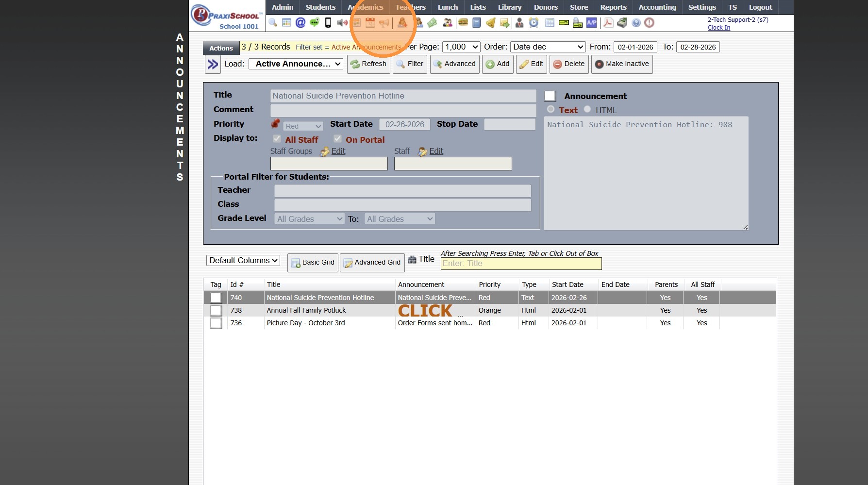The width and height of the screenshot is (868, 485).
Task: Toggle the All Staff checkbox
Action: [277, 139]
